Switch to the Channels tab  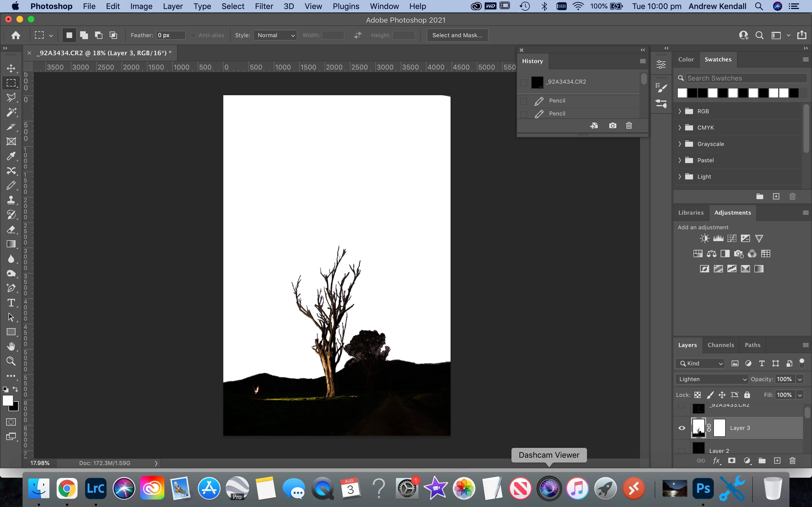pos(720,345)
